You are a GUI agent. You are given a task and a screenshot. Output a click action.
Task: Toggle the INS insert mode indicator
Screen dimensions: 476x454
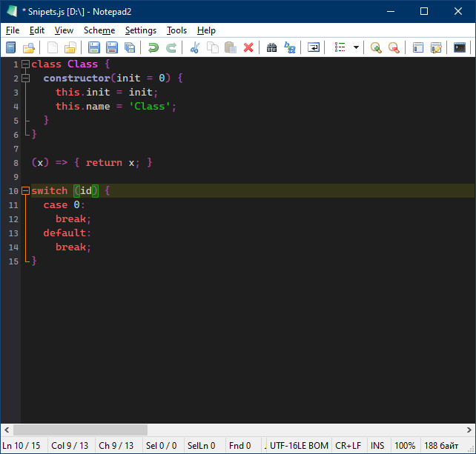(377, 446)
